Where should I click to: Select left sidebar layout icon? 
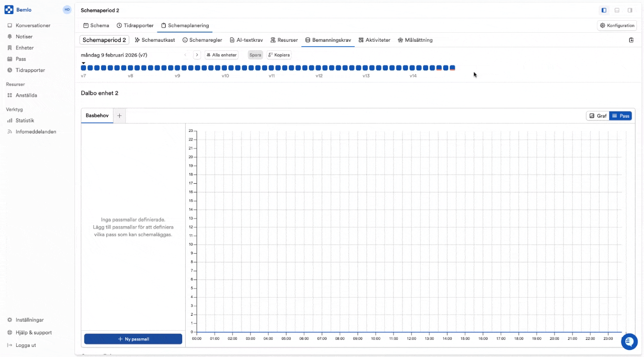[604, 10]
